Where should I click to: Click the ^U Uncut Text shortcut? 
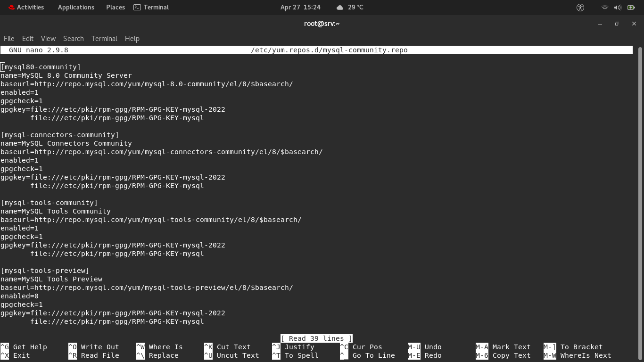pos(231,355)
